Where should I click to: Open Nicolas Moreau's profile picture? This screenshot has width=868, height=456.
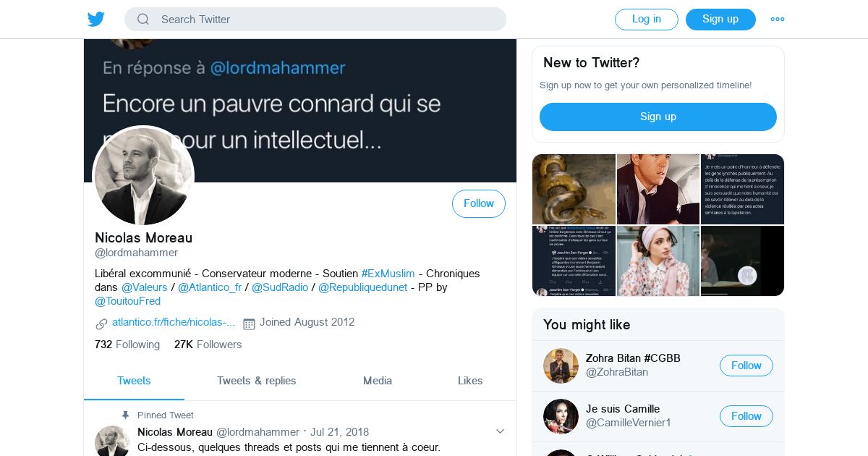144,176
